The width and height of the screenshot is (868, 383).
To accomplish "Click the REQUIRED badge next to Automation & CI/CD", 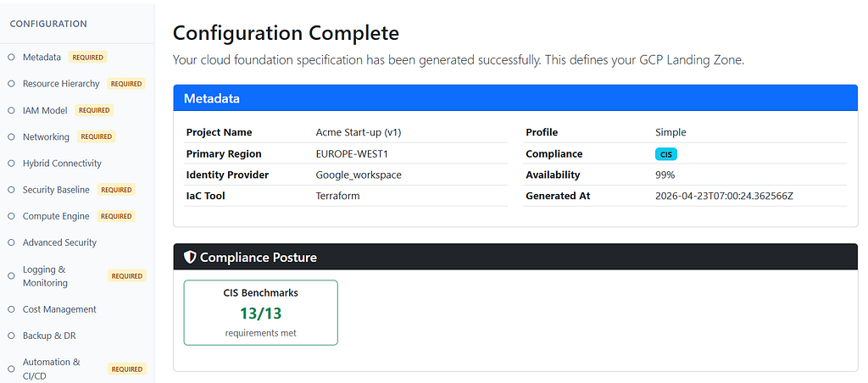I will coord(127,369).
